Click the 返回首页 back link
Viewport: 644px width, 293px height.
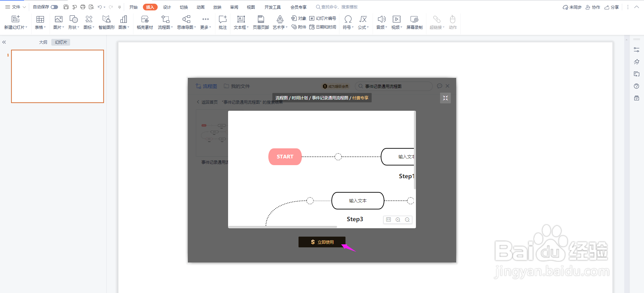207,102
